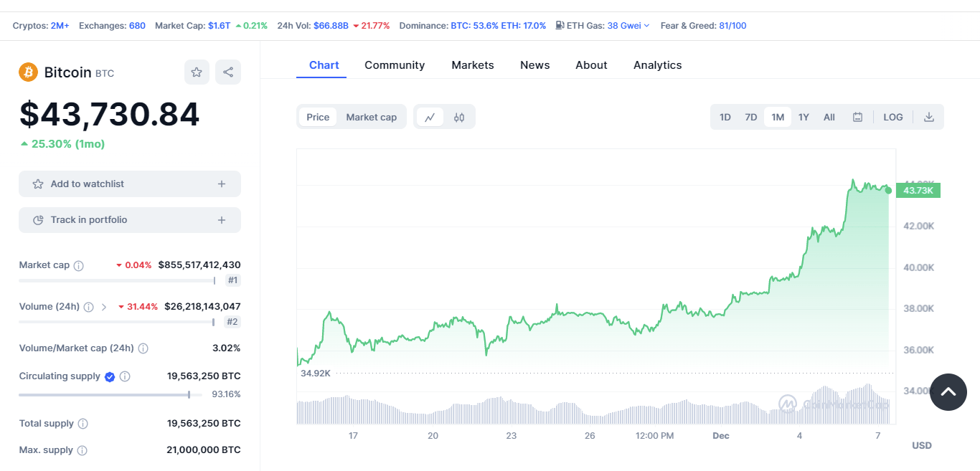Viewport: 980px width, 471px height.
Task: Open the Analytics tab
Action: (x=658, y=65)
